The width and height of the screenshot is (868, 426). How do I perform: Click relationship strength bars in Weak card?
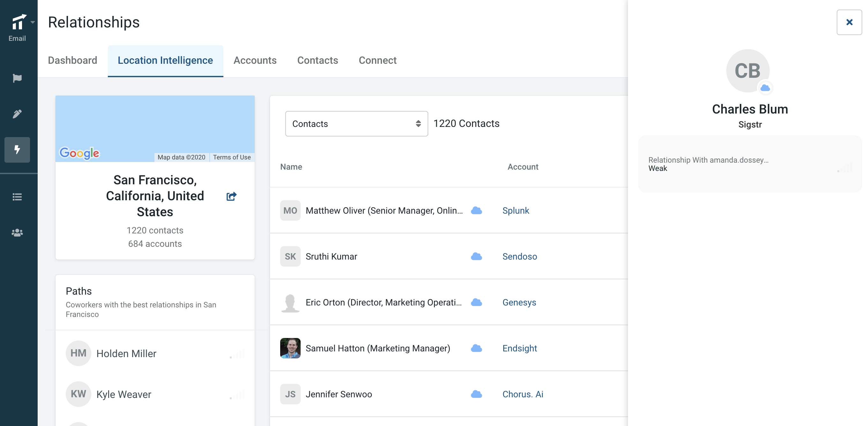(845, 168)
